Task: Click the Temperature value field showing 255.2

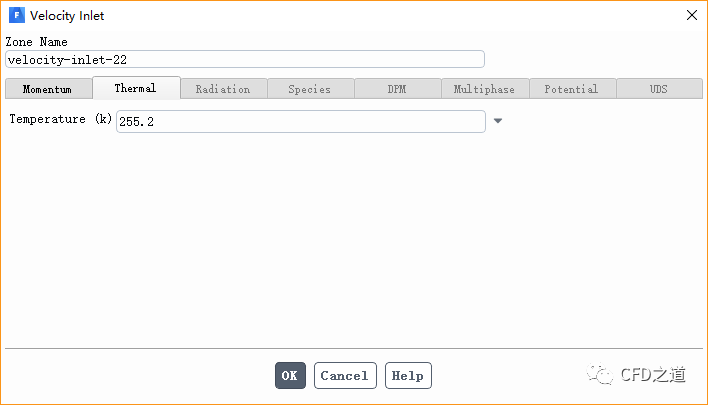Action: 300,121
